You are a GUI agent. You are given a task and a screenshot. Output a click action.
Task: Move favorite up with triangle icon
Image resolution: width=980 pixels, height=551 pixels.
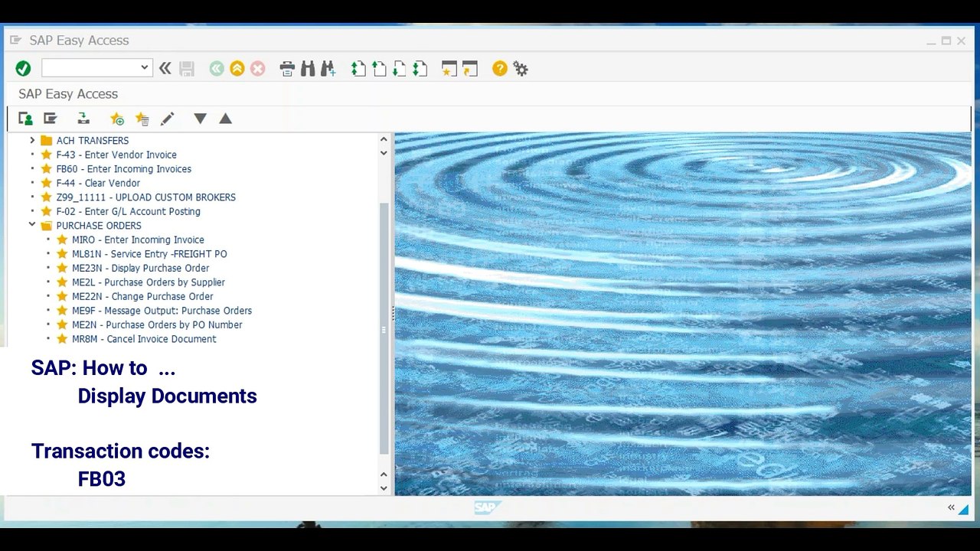tap(225, 119)
